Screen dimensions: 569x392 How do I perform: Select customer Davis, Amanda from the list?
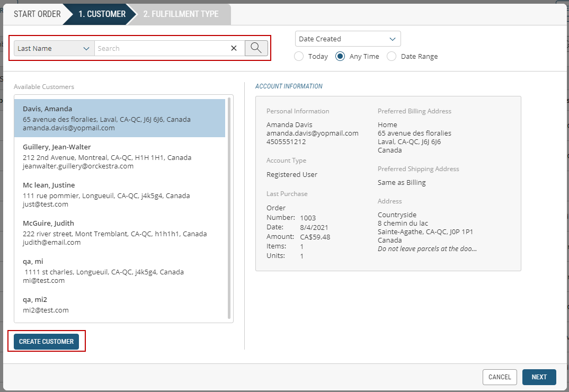click(120, 118)
